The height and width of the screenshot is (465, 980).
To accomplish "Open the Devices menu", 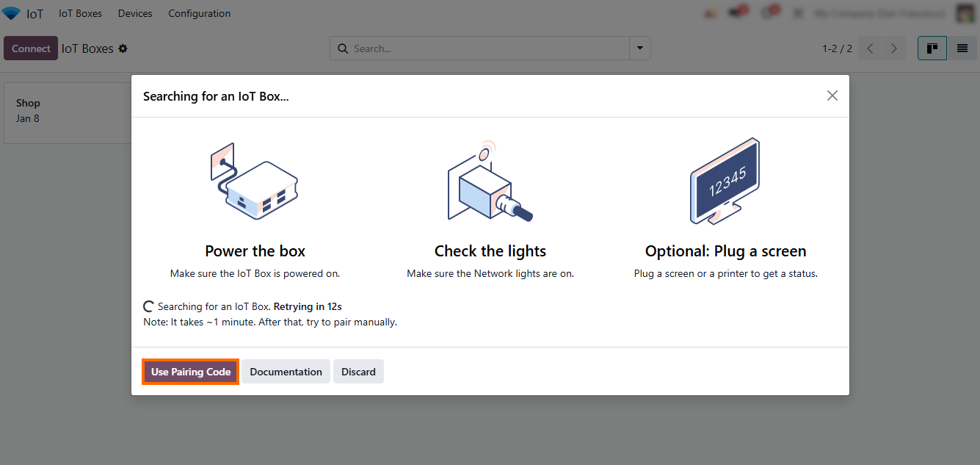I will pos(135,13).
